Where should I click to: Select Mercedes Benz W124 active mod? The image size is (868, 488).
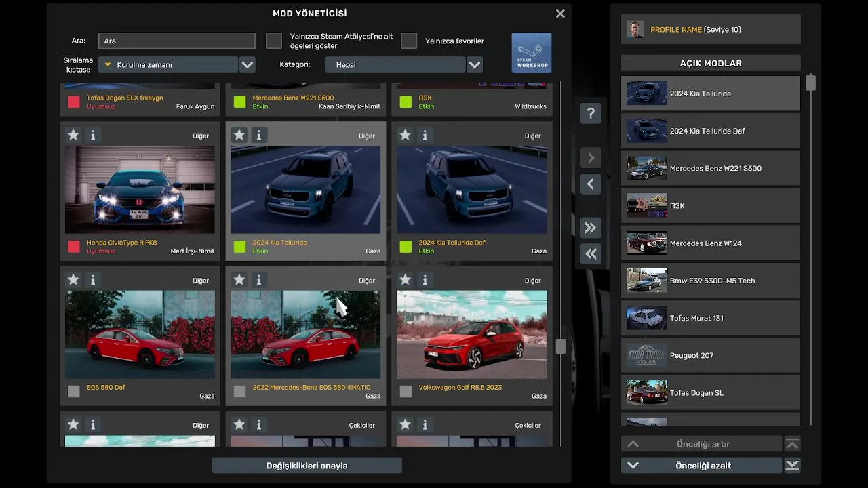pyautogui.click(x=711, y=243)
